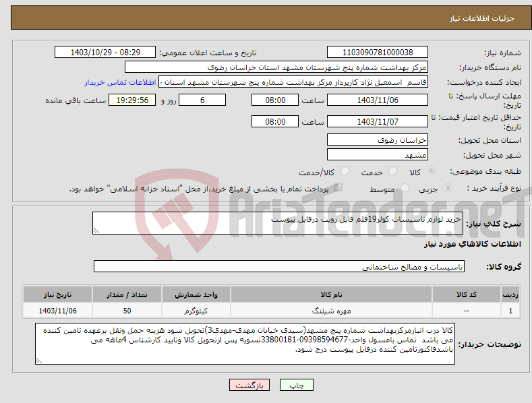Click the توضیحات خریدار notes textarea

pos(245,344)
